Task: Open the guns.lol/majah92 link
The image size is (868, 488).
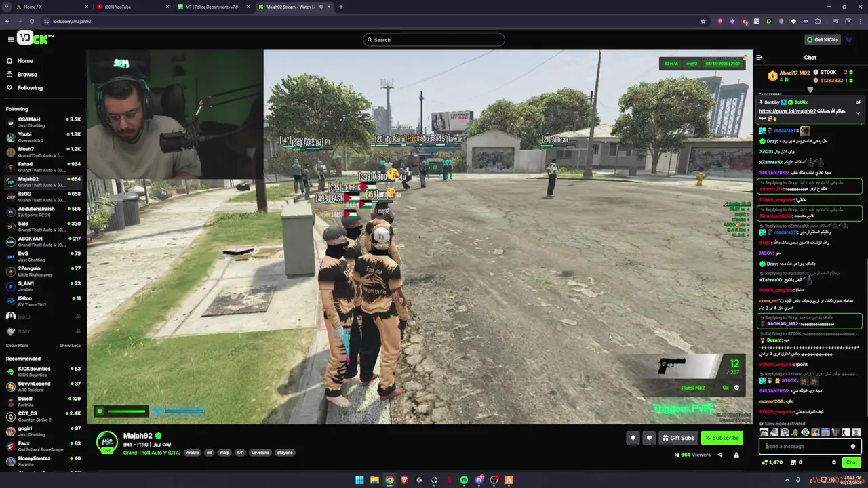Action: (x=787, y=111)
